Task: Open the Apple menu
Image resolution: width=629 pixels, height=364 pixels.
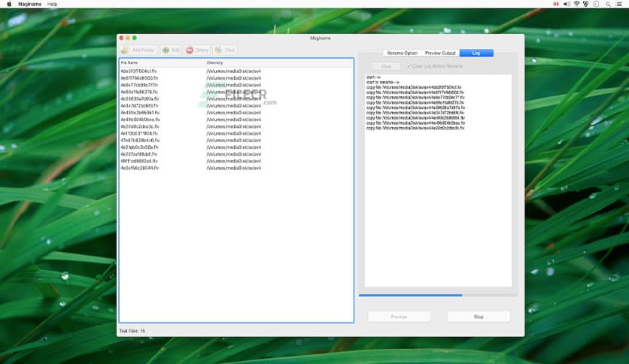Action: coord(9,4)
